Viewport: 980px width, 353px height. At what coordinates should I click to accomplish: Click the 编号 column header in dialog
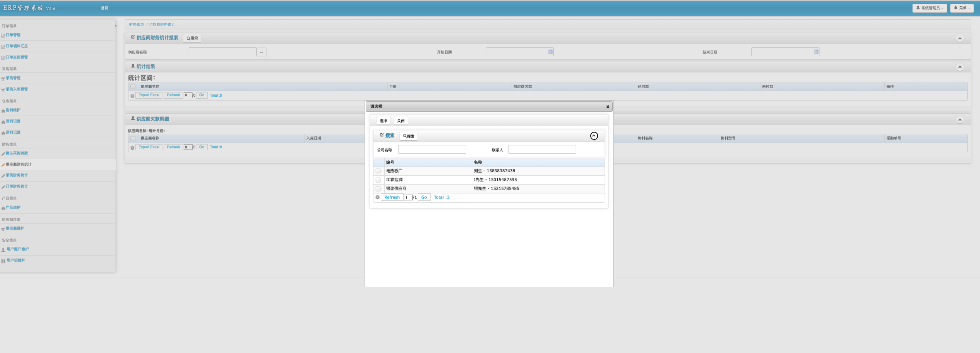[428, 162]
